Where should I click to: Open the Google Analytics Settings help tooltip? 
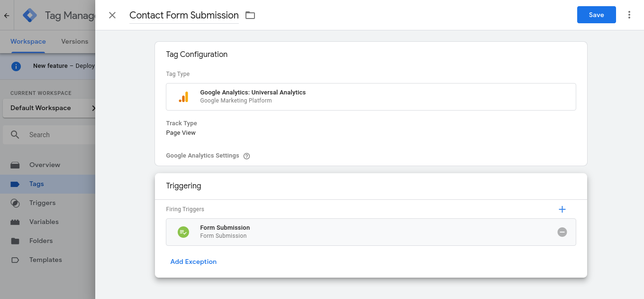click(x=246, y=156)
